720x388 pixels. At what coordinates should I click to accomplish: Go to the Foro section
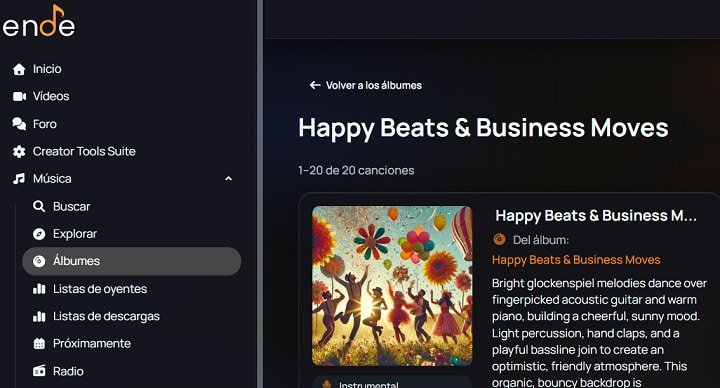pyautogui.click(x=45, y=124)
